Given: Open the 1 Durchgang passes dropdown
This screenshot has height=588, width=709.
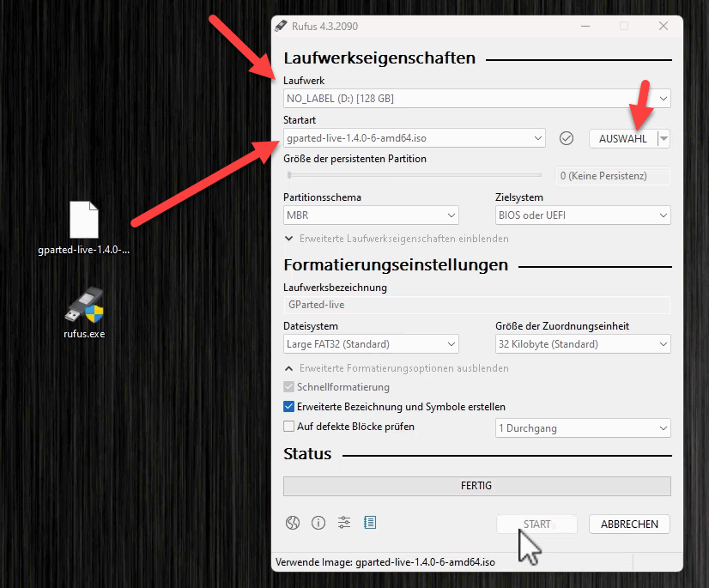Looking at the screenshot, I should (x=583, y=427).
